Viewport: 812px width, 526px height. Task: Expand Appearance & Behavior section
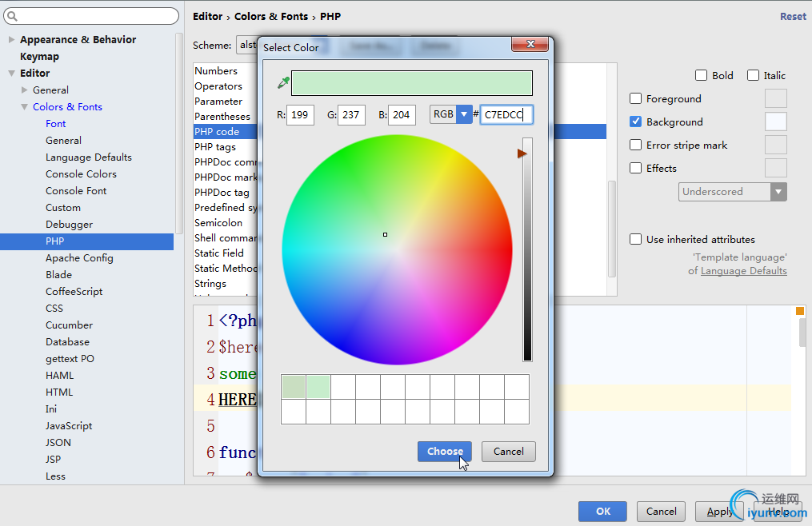click(11, 39)
